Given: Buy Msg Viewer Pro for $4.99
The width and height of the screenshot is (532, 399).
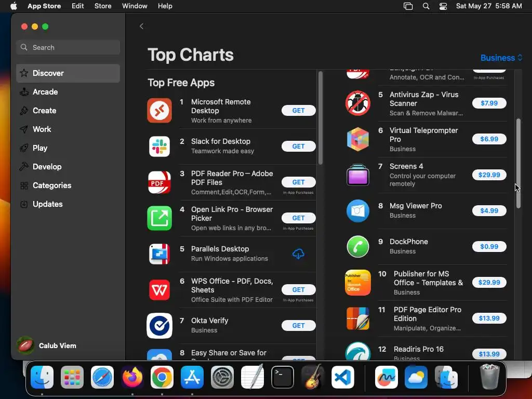Looking at the screenshot, I should (489, 211).
